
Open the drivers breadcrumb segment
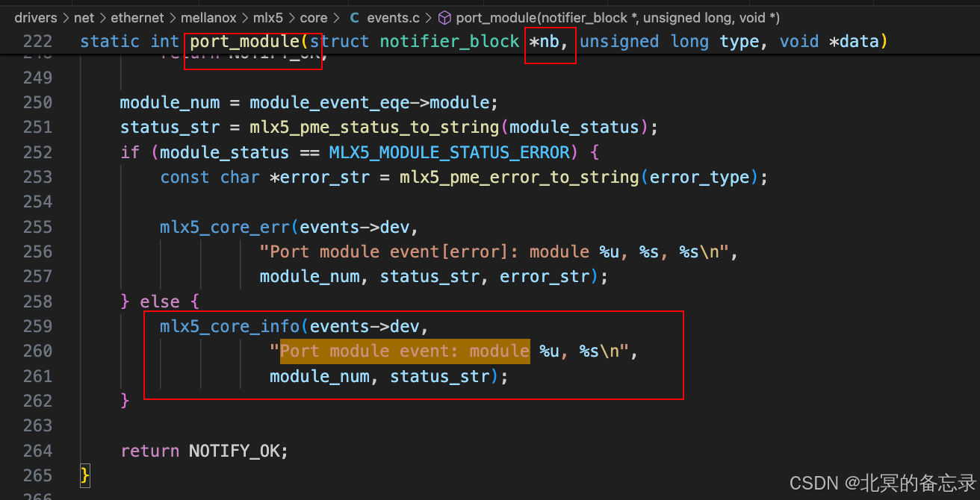[35, 17]
